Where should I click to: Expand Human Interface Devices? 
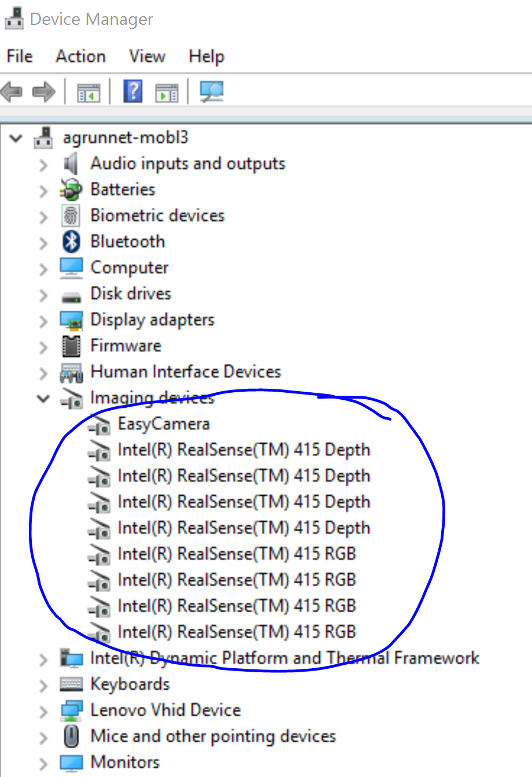43,373
